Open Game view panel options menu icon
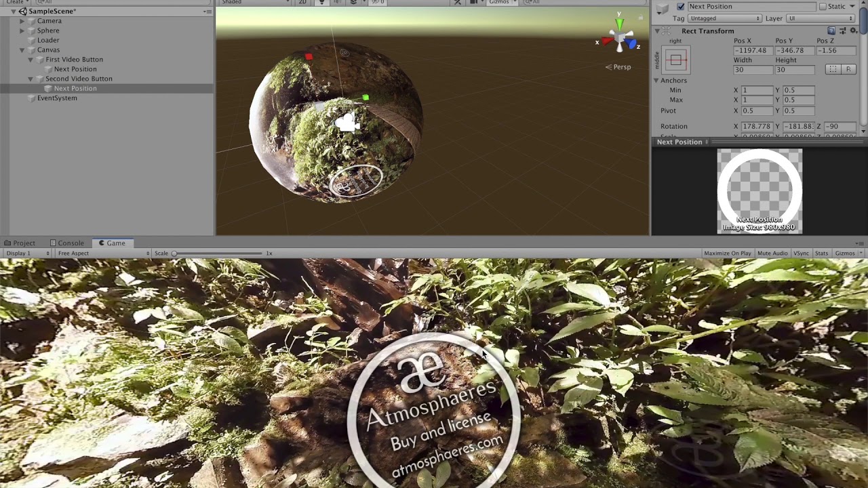This screenshot has width=868, height=488. coord(861,243)
